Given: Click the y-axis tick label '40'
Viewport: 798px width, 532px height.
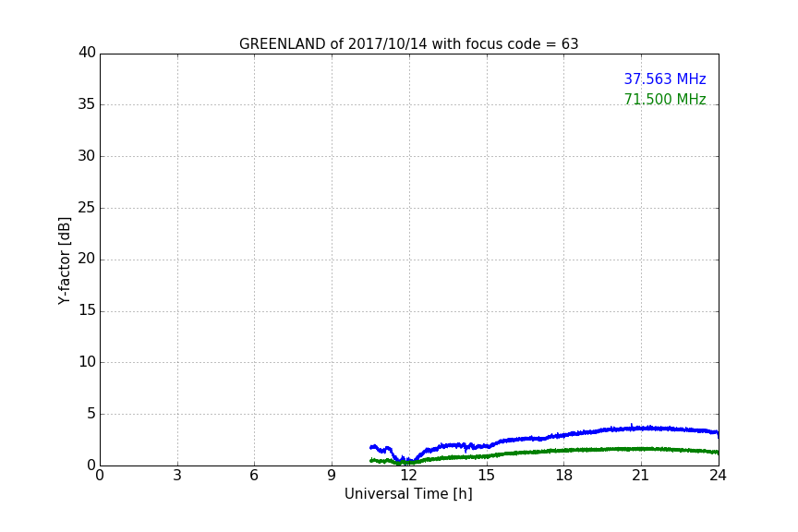Looking at the screenshot, I should 87,53.
